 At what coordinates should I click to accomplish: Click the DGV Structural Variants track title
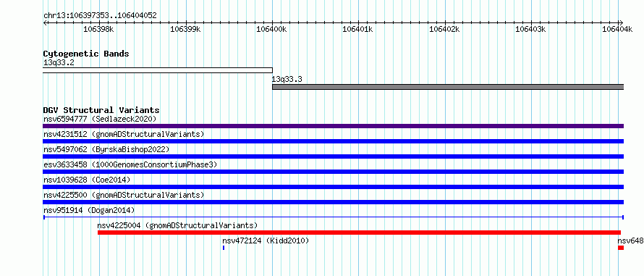click(101, 110)
